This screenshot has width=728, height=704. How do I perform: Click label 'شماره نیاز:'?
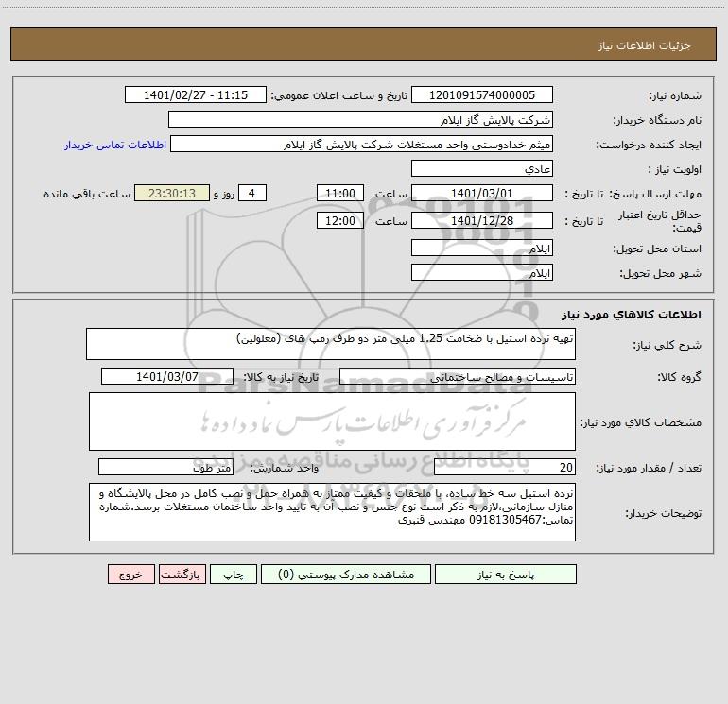tap(675, 96)
